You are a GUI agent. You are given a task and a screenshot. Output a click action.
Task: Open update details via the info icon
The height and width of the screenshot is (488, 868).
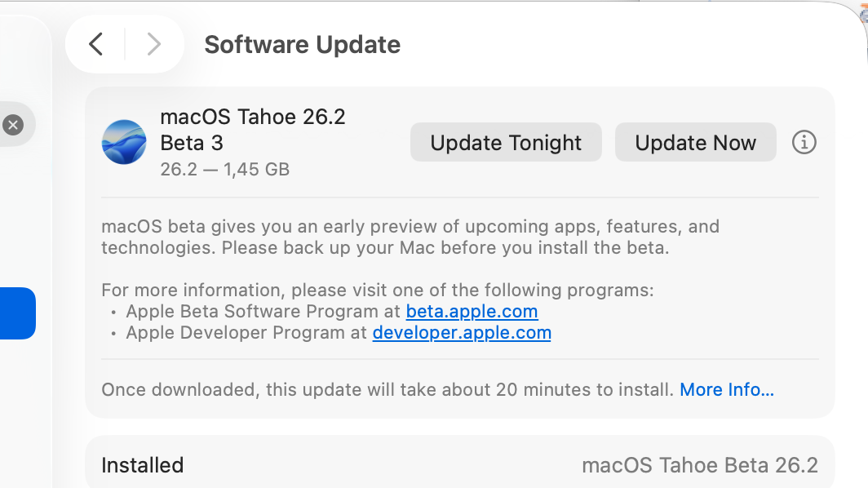[x=804, y=142]
